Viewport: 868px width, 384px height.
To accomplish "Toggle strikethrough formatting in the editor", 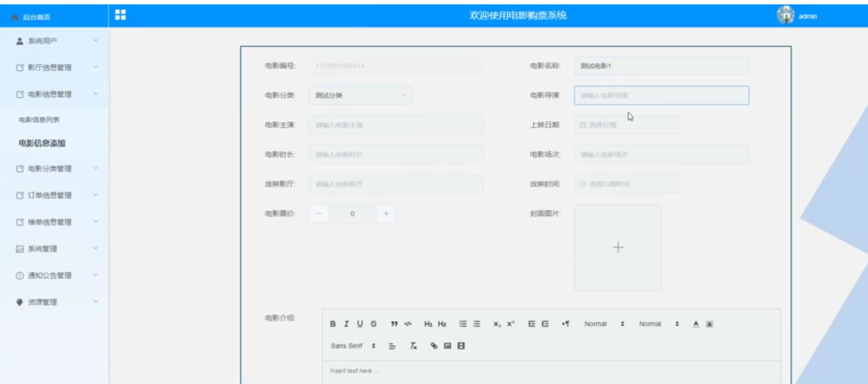I will pyautogui.click(x=373, y=324).
